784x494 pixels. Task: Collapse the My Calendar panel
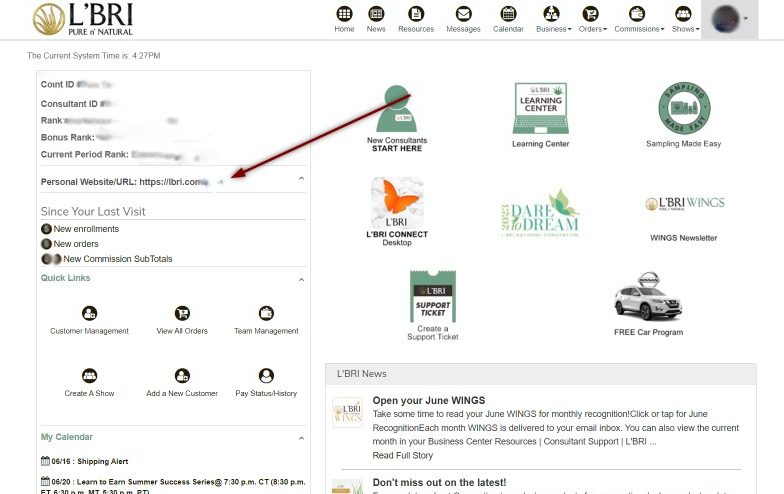[x=302, y=437]
